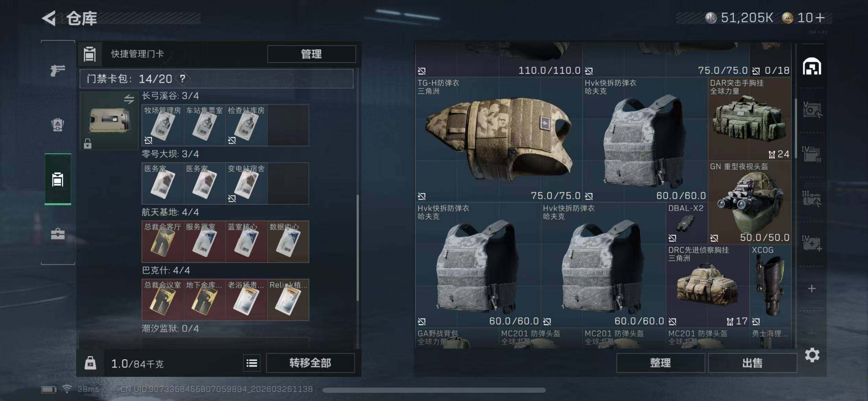
Task: Toggle the lock icon under keycard case
Action: pos(88,144)
